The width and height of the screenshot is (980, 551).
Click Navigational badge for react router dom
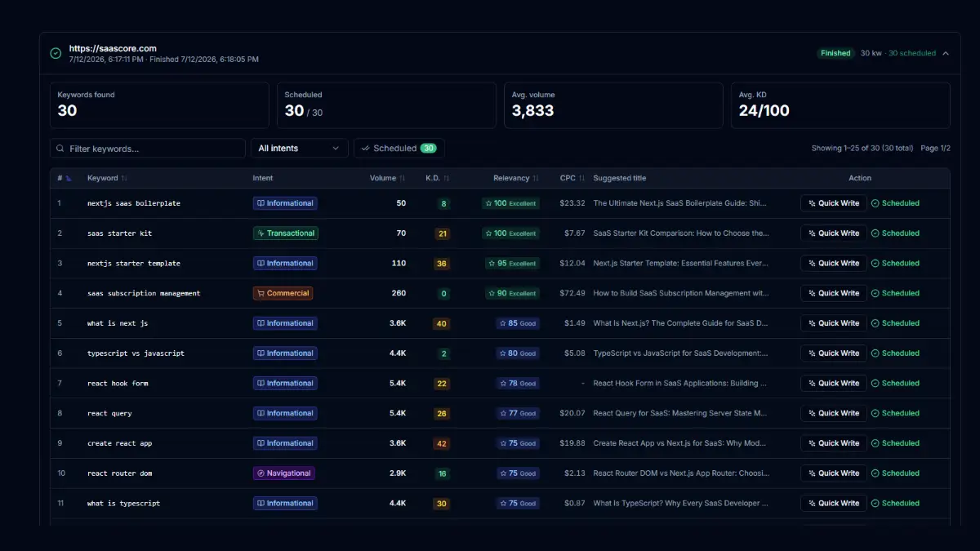284,473
